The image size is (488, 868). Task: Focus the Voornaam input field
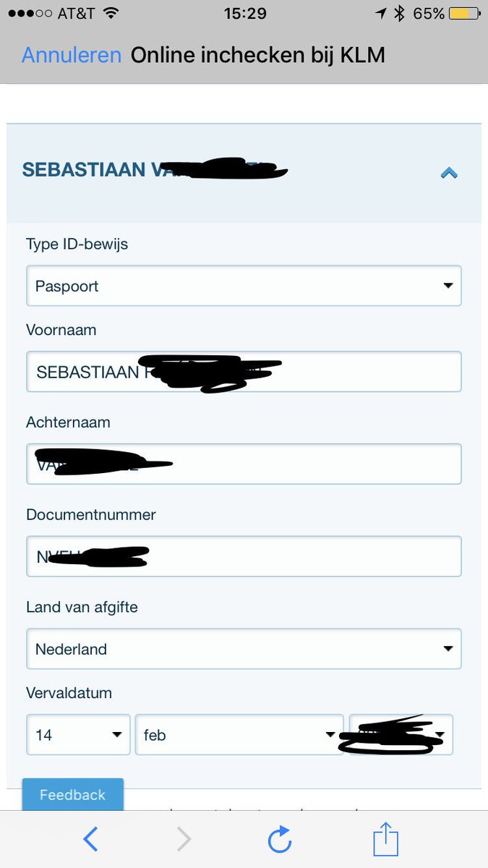[244, 372]
